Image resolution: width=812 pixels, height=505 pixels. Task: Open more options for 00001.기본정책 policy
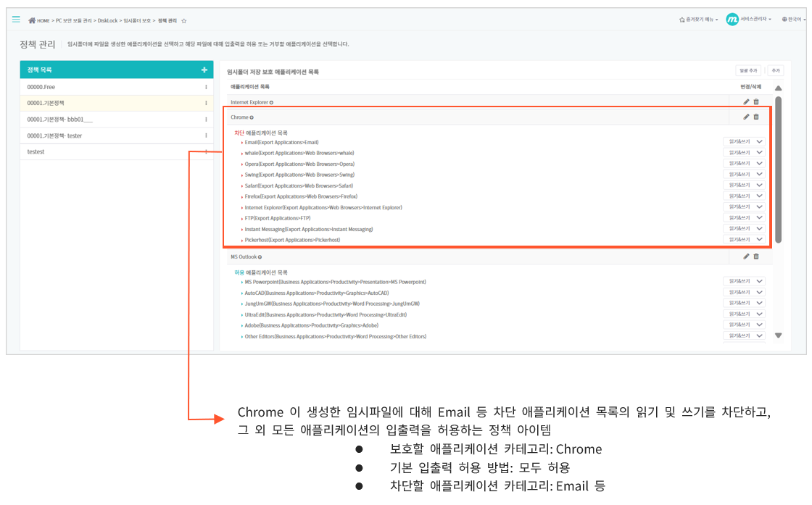pos(206,103)
